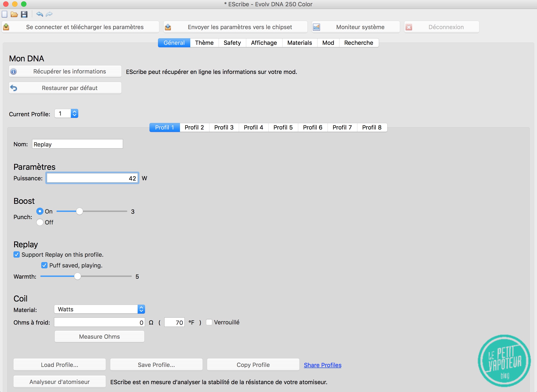Select the Profil 2 tab
Viewport: 537px width, 392px height.
tap(195, 127)
